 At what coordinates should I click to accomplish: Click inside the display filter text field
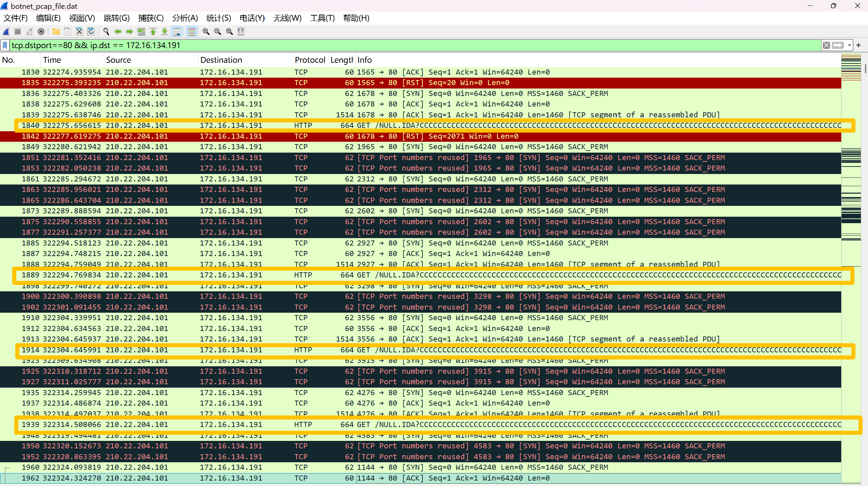[407, 45]
